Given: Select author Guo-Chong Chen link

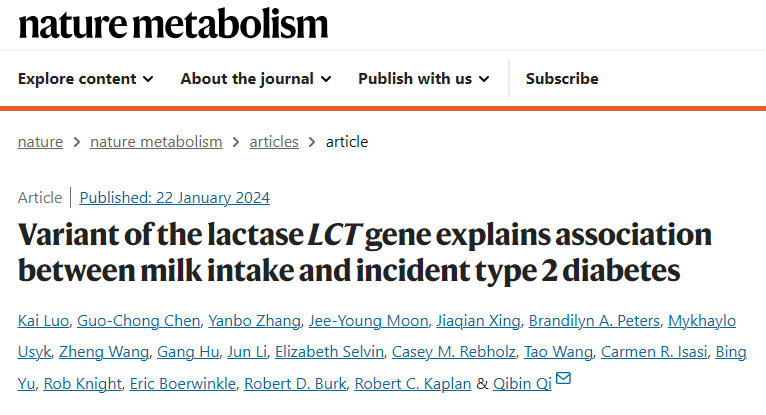Looking at the screenshot, I should [x=139, y=321].
